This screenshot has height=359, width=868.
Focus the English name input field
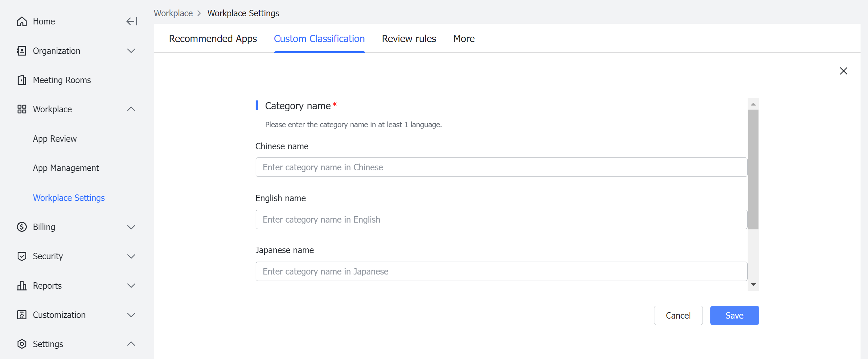[x=501, y=220]
